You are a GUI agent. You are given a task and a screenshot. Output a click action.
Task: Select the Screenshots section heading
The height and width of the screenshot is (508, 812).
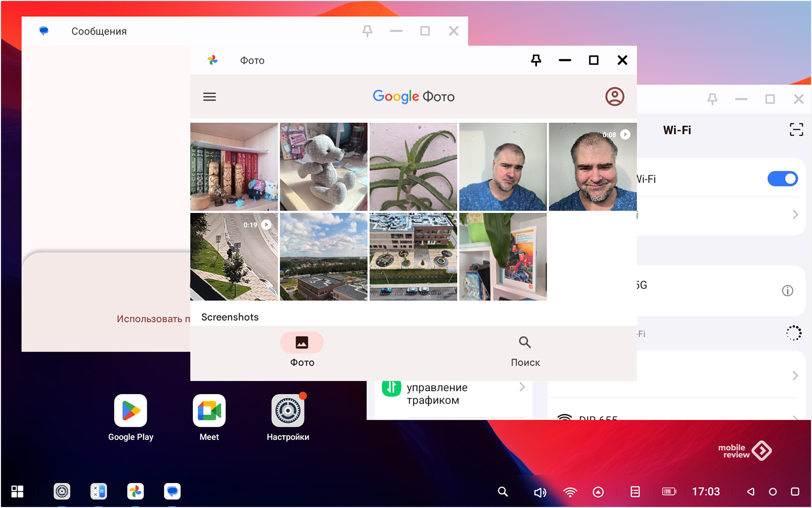230,317
